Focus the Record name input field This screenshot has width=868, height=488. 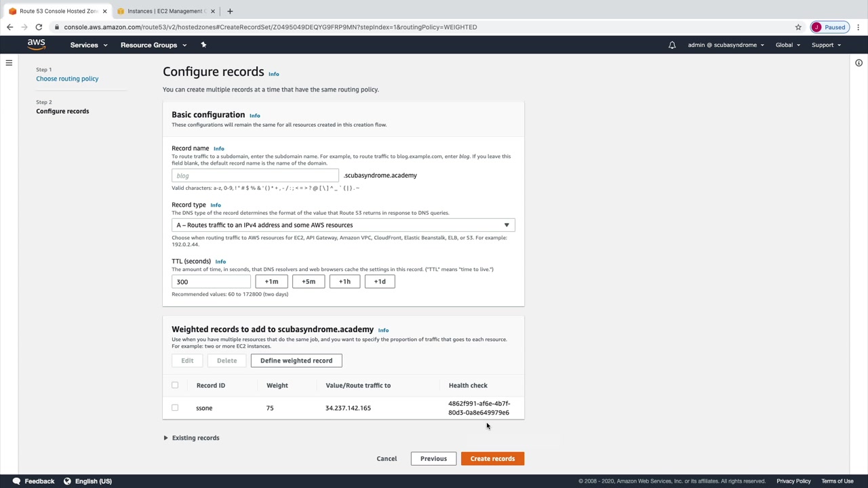[255, 176]
